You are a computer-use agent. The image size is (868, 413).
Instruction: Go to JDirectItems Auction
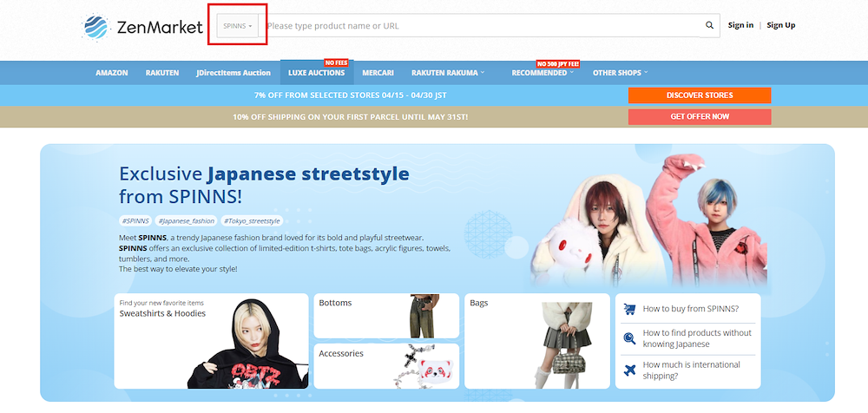pyautogui.click(x=233, y=73)
